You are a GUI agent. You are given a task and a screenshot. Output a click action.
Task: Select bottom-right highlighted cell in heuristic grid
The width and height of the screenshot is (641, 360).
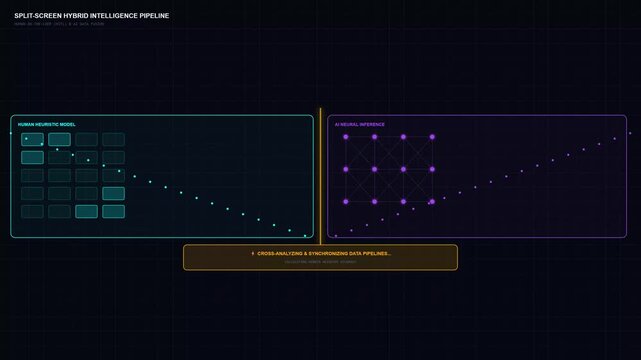pyautogui.click(x=114, y=212)
